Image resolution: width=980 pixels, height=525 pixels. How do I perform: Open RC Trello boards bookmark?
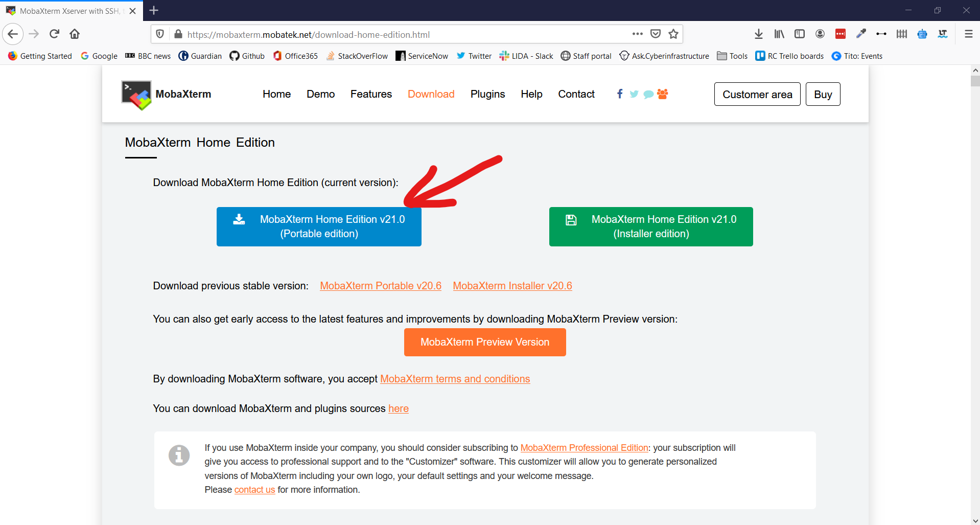point(789,56)
